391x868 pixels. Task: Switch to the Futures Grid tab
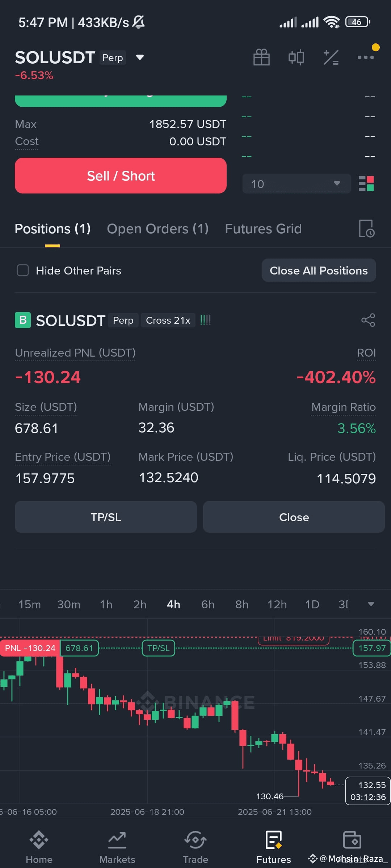point(263,229)
